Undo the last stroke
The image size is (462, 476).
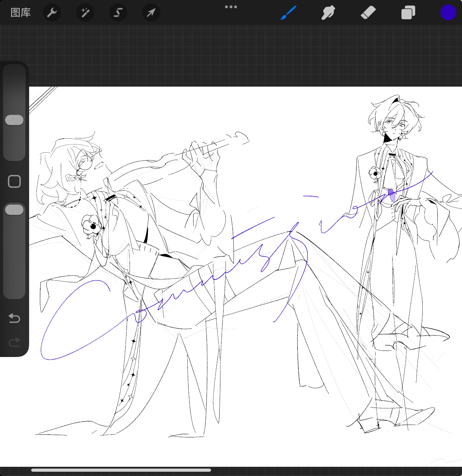click(14, 318)
